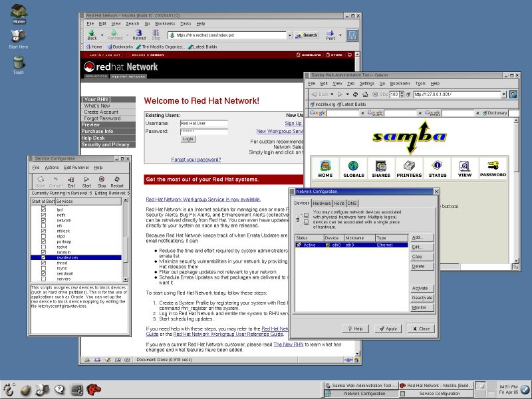This screenshot has height=399, width=532.
Task: Toggle the portmap start-at-boot checkbox
Action: click(x=43, y=241)
